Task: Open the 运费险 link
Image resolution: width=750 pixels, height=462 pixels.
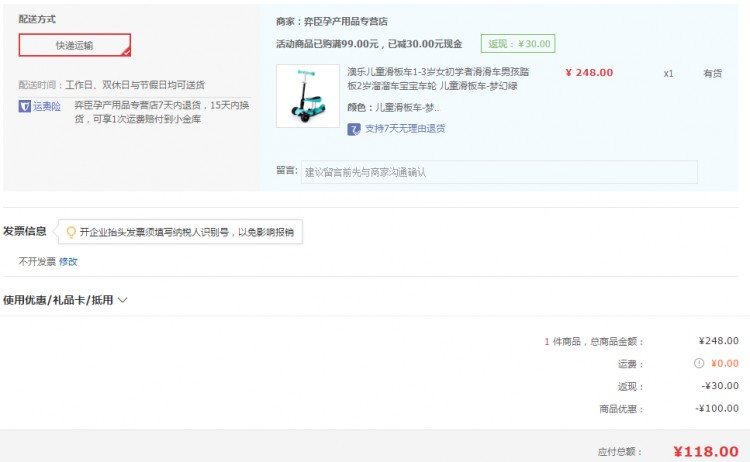Action: (x=46, y=106)
